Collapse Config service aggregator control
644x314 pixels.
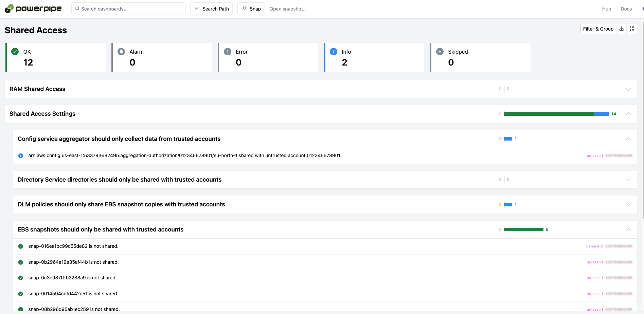click(628, 139)
